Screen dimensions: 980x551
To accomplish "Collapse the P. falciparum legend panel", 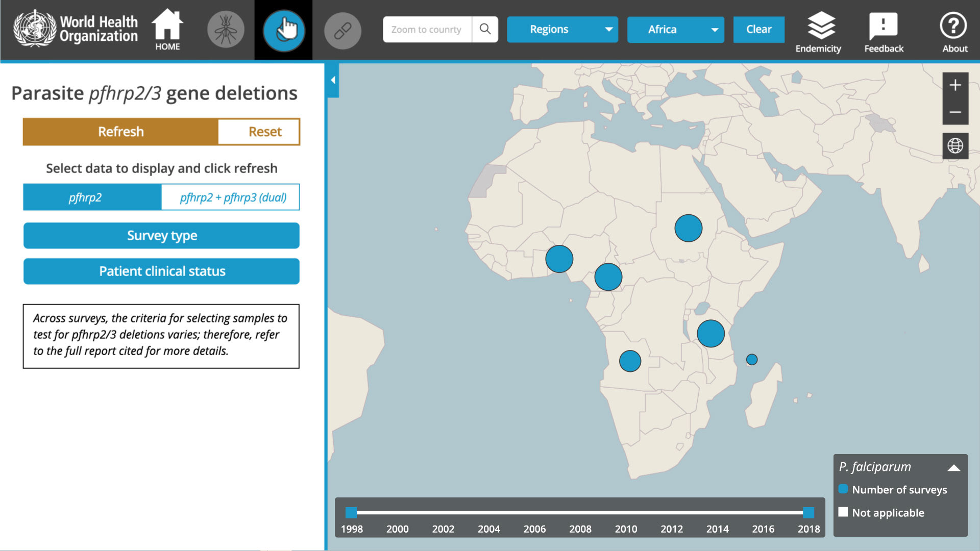I will pos(953,468).
